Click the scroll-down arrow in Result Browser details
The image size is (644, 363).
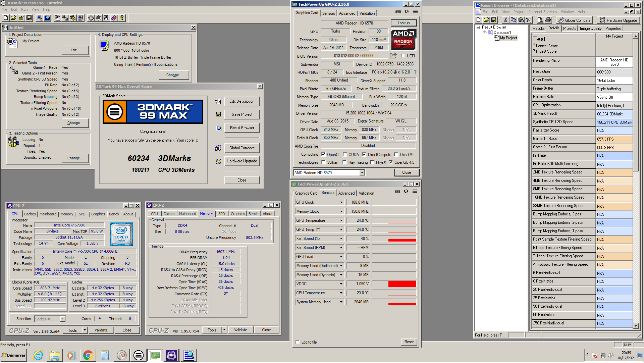tap(636, 326)
